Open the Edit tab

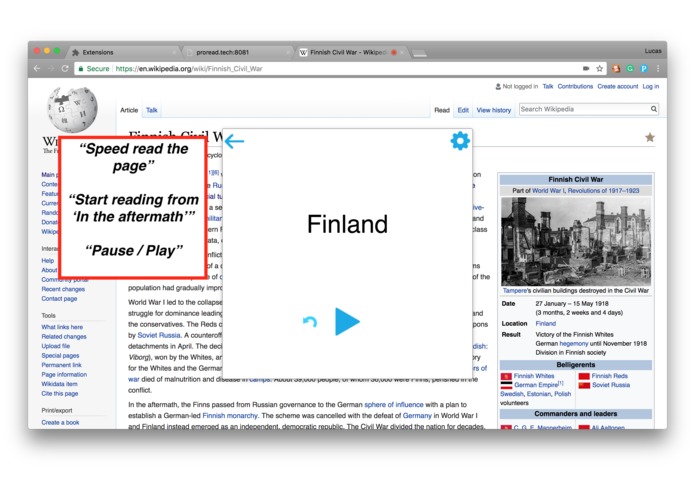pyautogui.click(x=463, y=110)
